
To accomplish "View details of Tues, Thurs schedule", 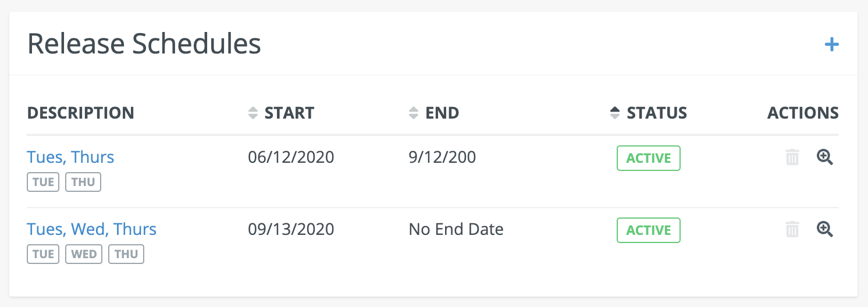I will click(825, 157).
